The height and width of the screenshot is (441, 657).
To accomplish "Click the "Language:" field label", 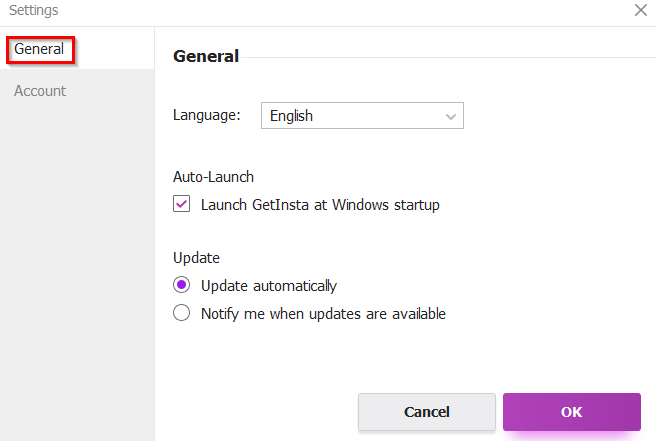I will (x=207, y=115).
